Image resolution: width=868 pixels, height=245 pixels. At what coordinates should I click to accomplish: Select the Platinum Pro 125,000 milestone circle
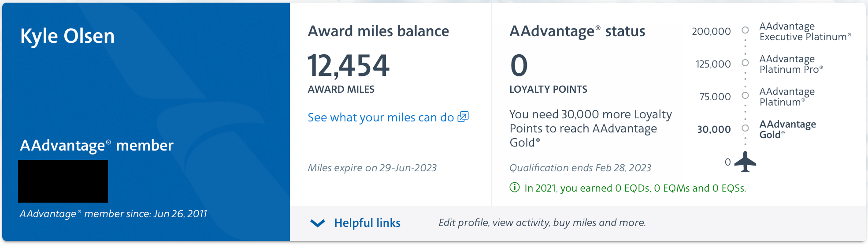point(745,63)
